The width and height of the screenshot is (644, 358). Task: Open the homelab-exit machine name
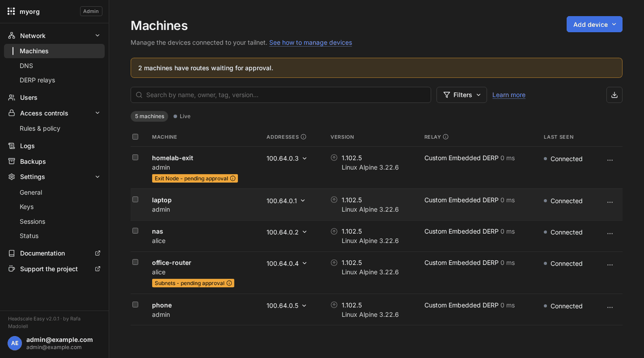click(173, 158)
